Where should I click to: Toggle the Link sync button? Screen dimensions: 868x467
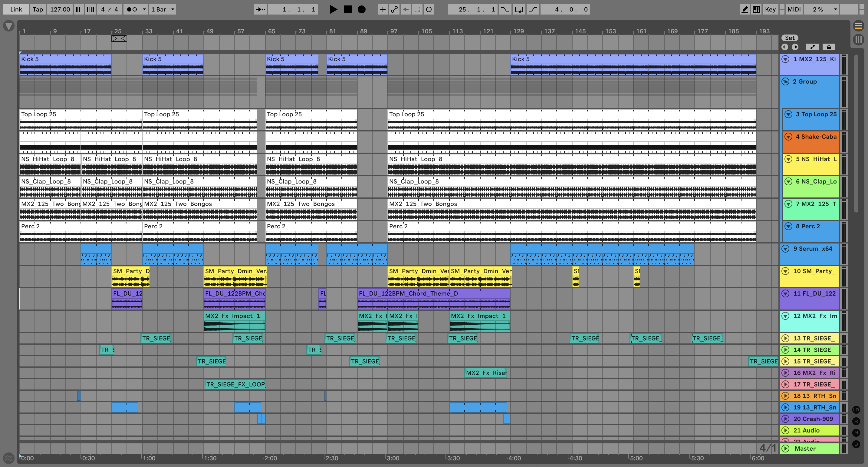[x=16, y=9]
